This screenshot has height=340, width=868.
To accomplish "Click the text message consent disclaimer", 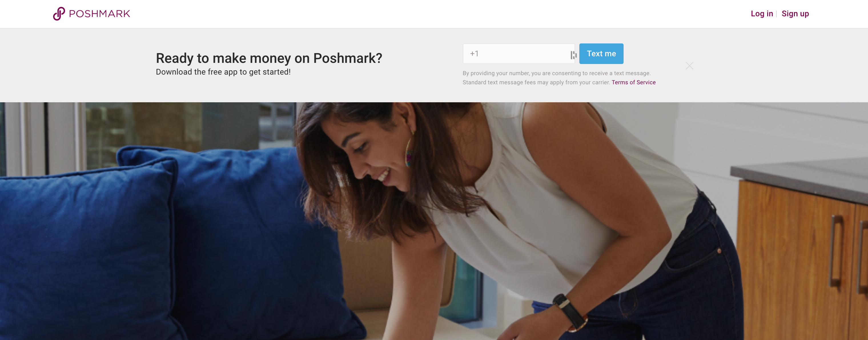I will click(556, 73).
